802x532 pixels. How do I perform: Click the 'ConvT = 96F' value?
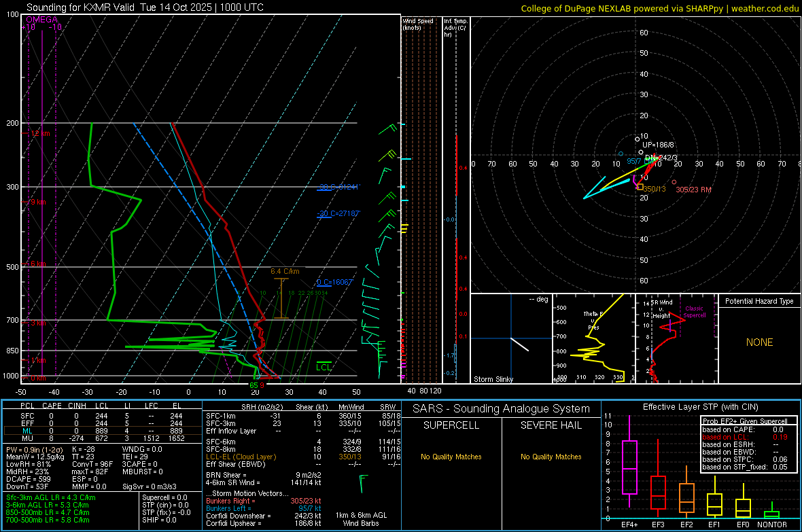(x=92, y=465)
